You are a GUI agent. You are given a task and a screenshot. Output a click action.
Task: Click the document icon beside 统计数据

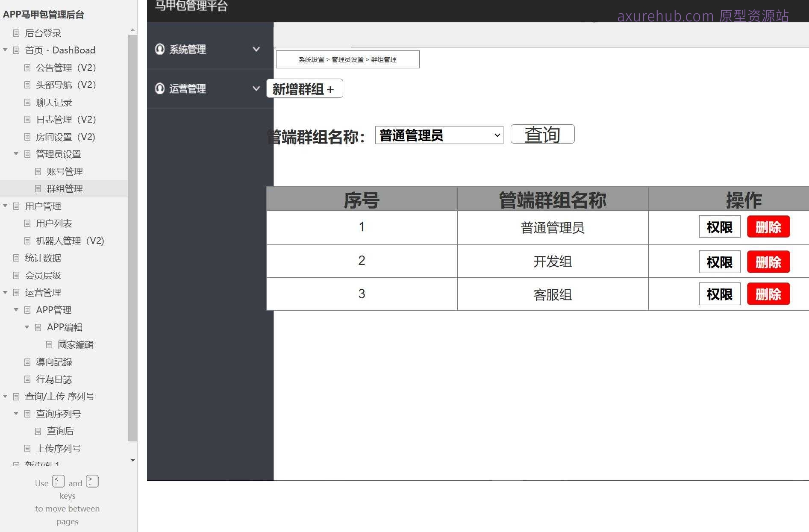[16, 258]
